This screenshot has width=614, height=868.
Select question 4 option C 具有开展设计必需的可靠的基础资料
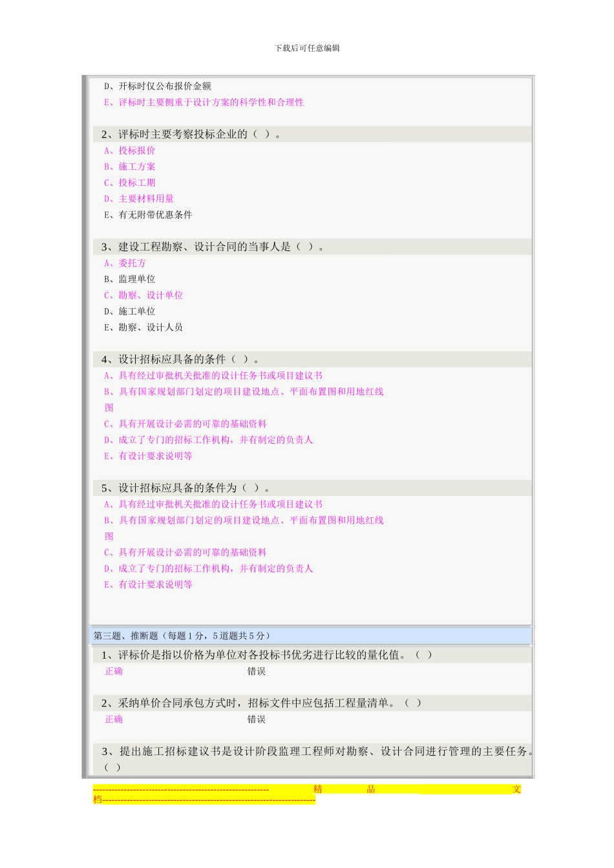coord(185,424)
